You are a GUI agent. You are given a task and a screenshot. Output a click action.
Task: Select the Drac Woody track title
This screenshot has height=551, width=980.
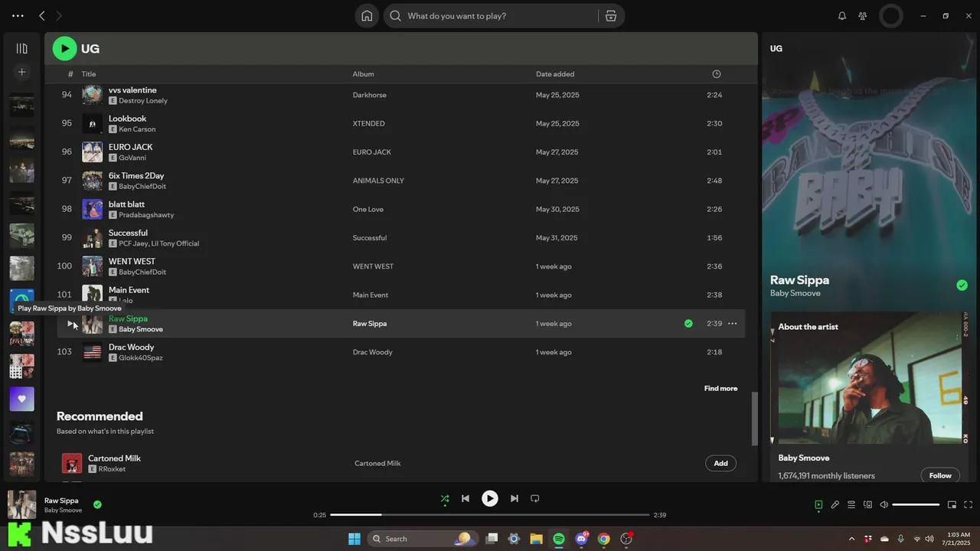(131, 347)
